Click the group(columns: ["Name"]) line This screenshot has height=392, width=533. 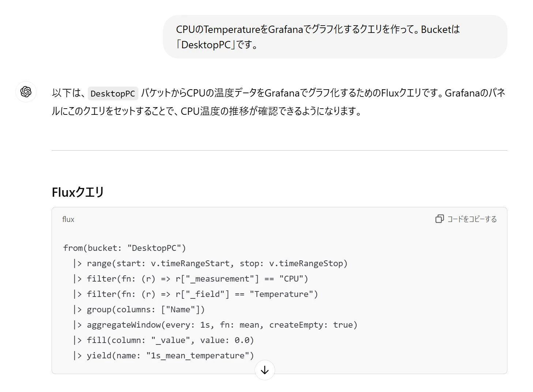tap(139, 309)
